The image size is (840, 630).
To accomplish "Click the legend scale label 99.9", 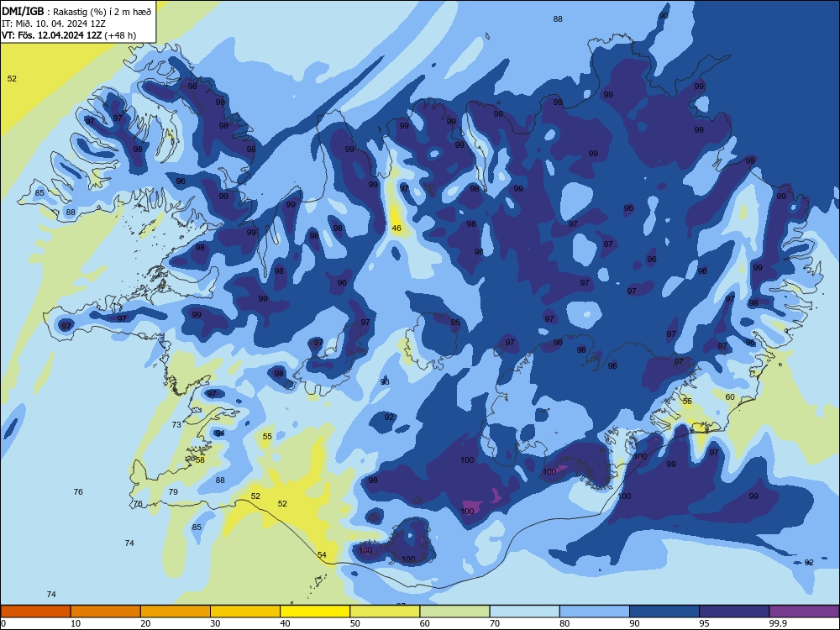I will 777,623.
